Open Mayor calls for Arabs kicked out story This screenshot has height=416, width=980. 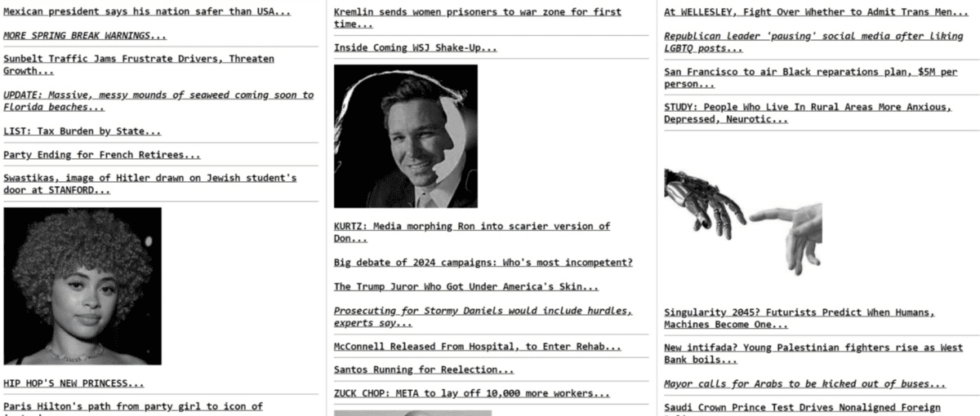tap(805, 384)
